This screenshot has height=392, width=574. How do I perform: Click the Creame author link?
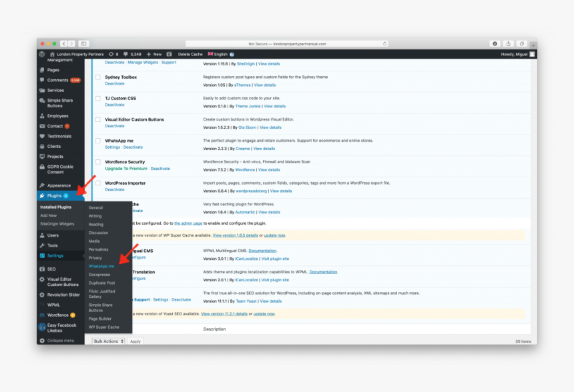point(243,149)
